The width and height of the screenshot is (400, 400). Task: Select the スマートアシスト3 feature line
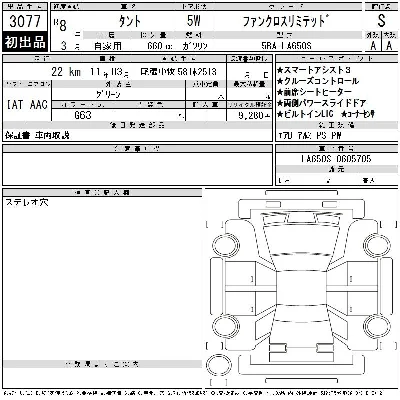[314, 70]
